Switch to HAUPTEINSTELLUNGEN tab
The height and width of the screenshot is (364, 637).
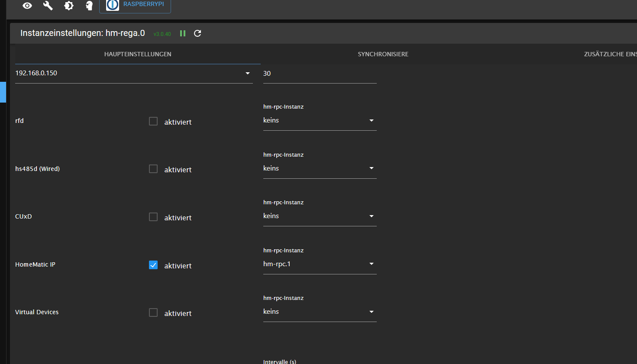point(138,54)
